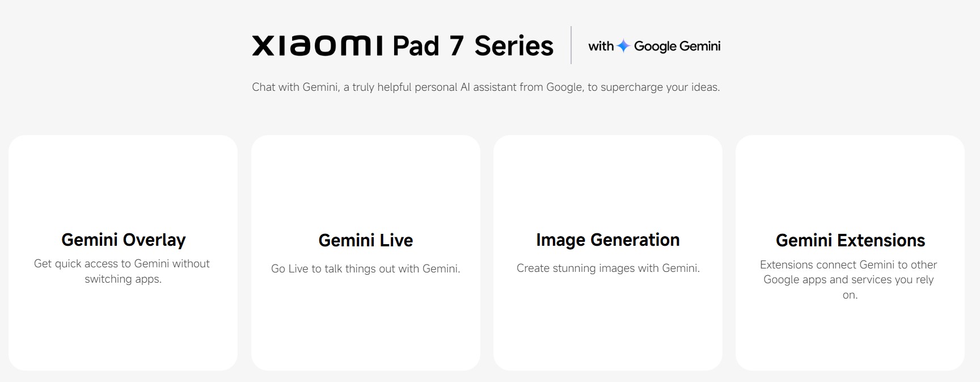This screenshot has width=980, height=382.
Task: Click "Create stunning images with Gemini" text
Action: pos(608,268)
